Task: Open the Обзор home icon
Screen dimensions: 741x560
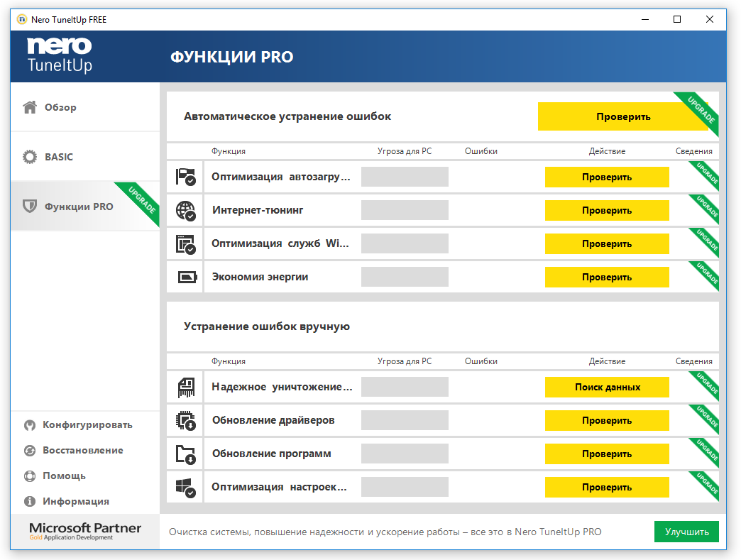Action: pos(30,107)
